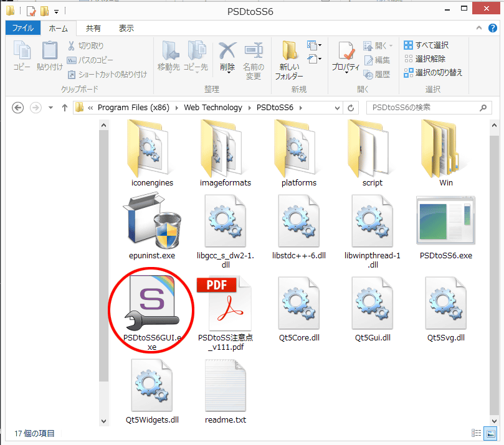Click コピー先 (Copy to) ribbon button
This screenshot has height=445, width=504.
click(x=196, y=57)
